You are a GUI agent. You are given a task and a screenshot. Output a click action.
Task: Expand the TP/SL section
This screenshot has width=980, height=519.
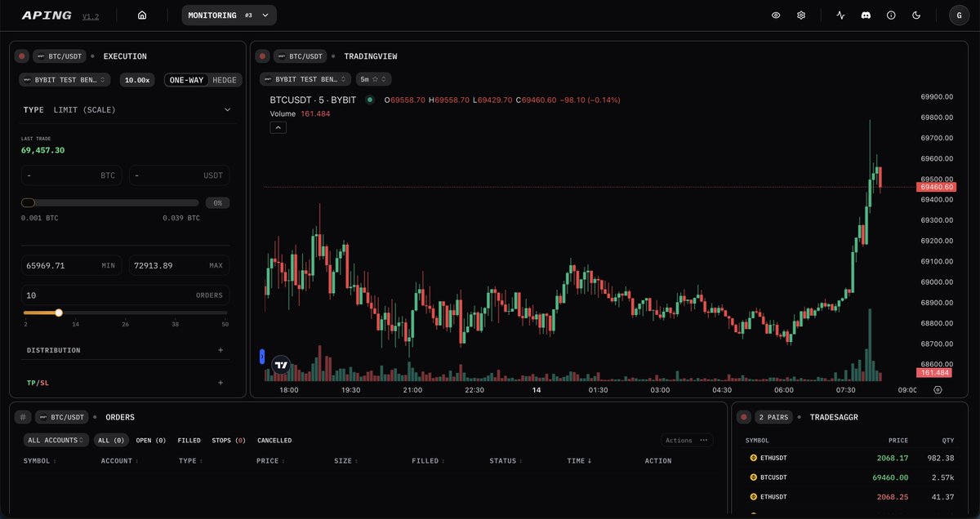(x=127, y=382)
